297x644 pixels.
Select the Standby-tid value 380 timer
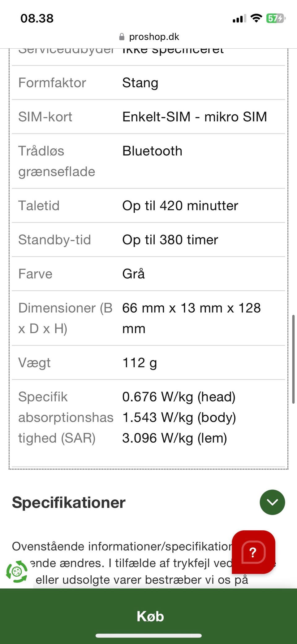pyautogui.click(x=170, y=240)
